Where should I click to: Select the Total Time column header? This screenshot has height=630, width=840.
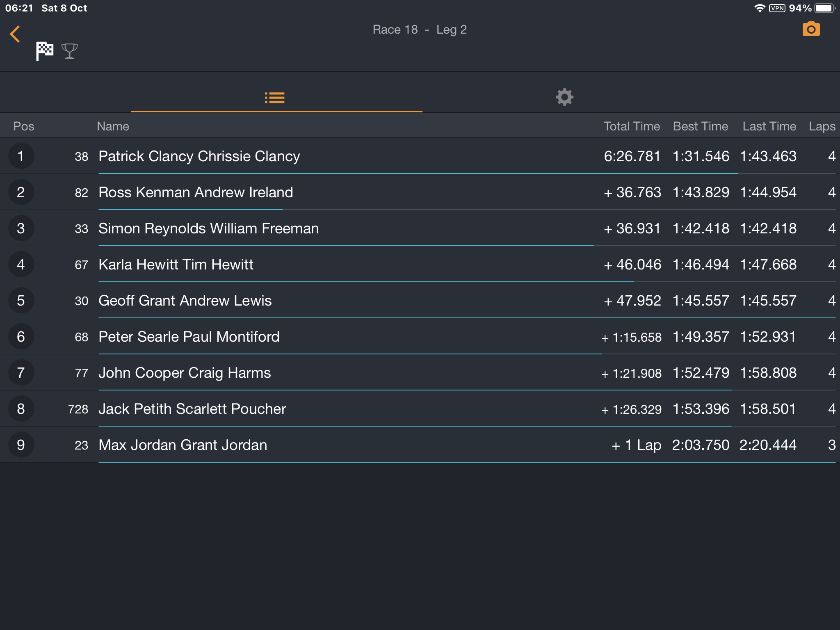pos(632,126)
